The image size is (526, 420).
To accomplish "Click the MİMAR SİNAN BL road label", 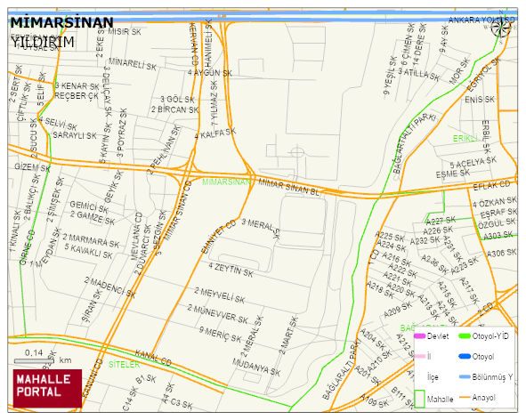I will [289, 187].
